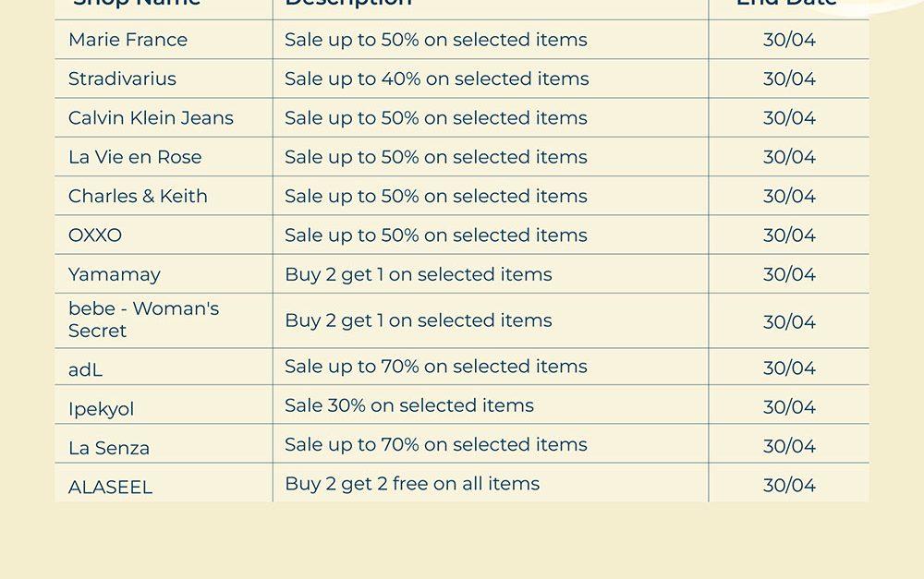Click the adL shop name
Image resolution: width=924 pixels, height=579 pixels.
coord(85,369)
